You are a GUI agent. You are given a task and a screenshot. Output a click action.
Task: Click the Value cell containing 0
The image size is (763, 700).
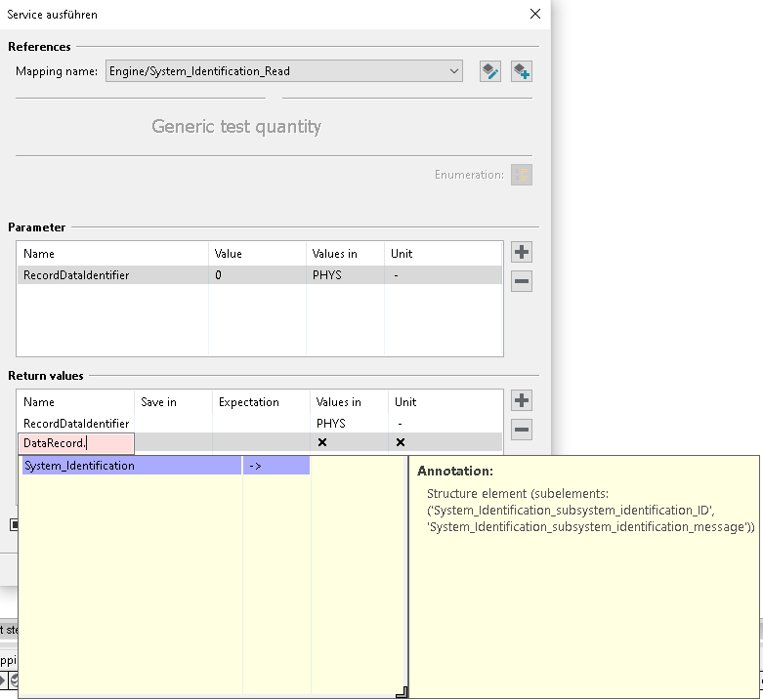(x=257, y=275)
